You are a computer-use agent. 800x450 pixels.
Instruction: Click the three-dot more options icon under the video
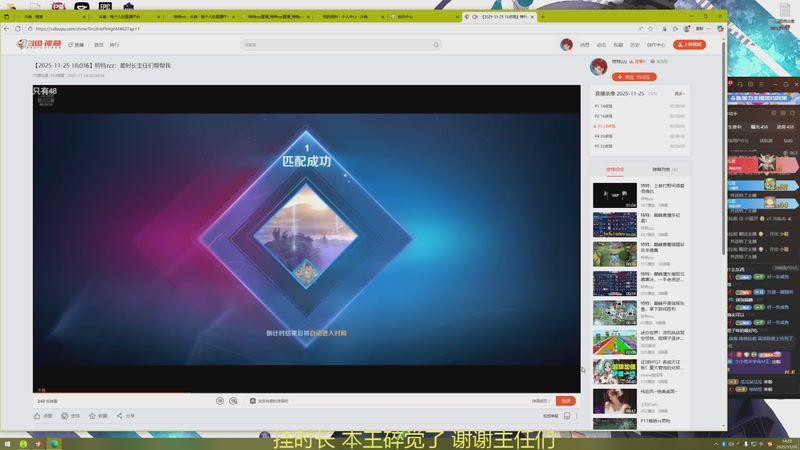577,416
